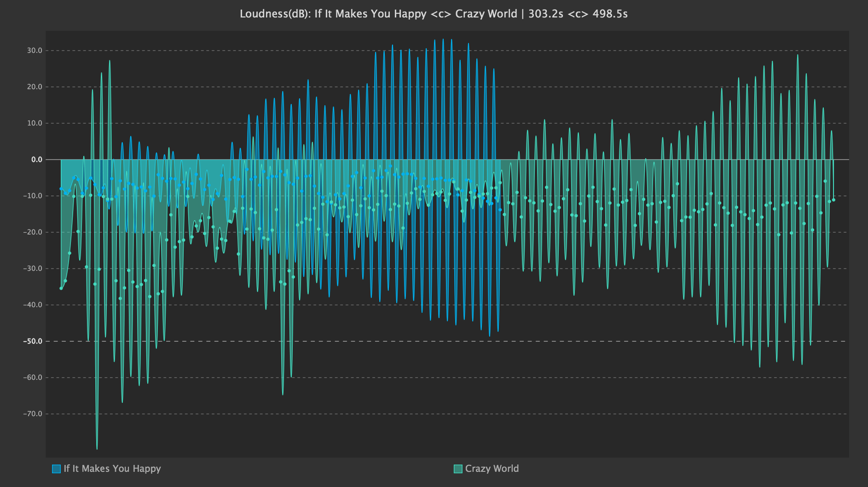868x487 pixels.
Task: Select the −30.0 y-axis label
Action: click(33, 269)
